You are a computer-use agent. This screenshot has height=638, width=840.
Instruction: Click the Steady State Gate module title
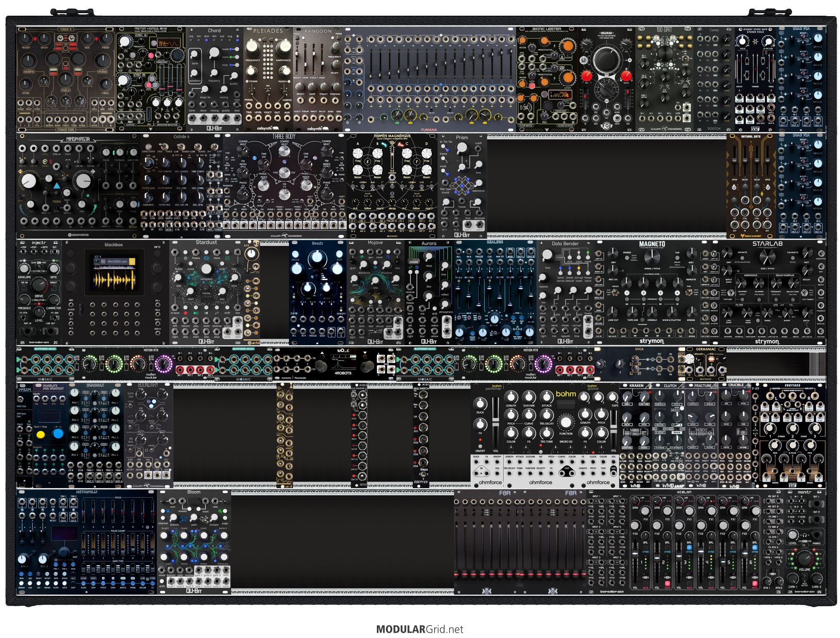755,30
